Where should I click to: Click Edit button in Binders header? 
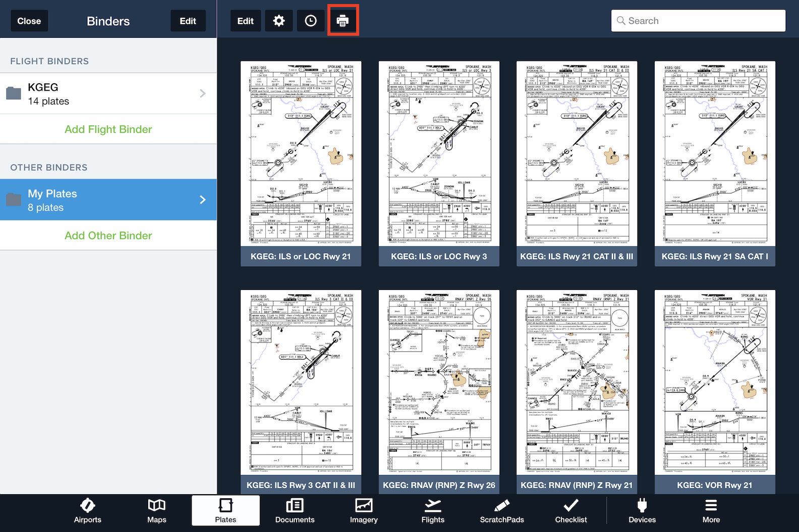188,21
